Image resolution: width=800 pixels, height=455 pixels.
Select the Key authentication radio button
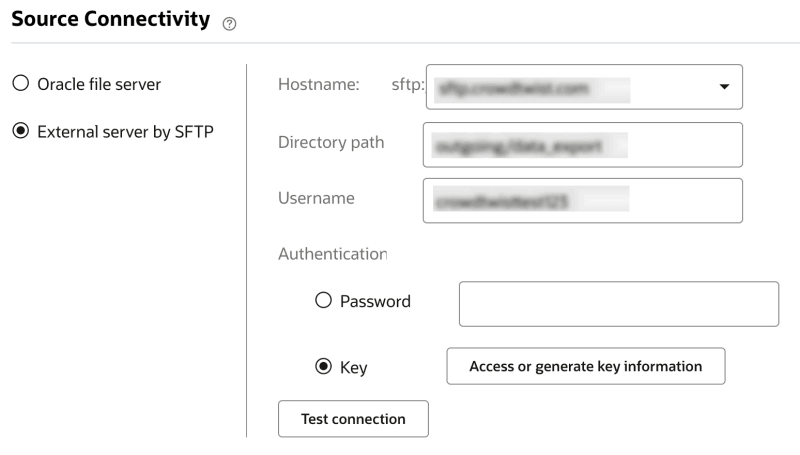pyautogui.click(x=323, y=366)
